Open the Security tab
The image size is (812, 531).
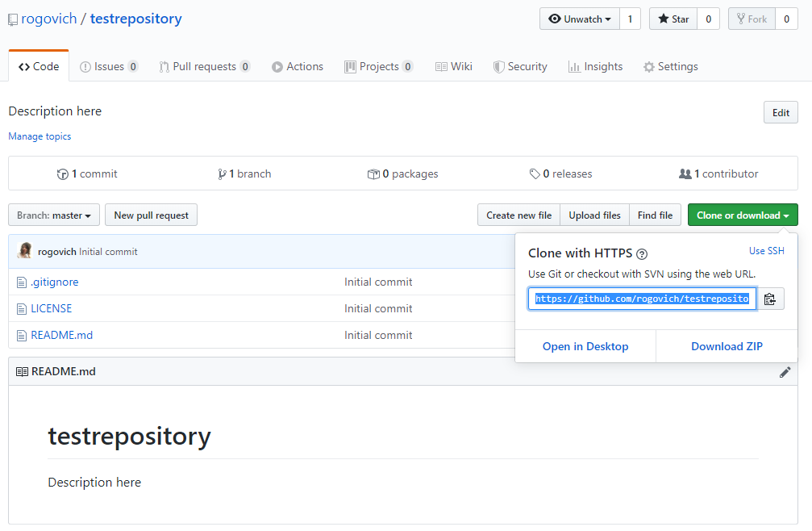pyautogui.click(x=520, y=66)
